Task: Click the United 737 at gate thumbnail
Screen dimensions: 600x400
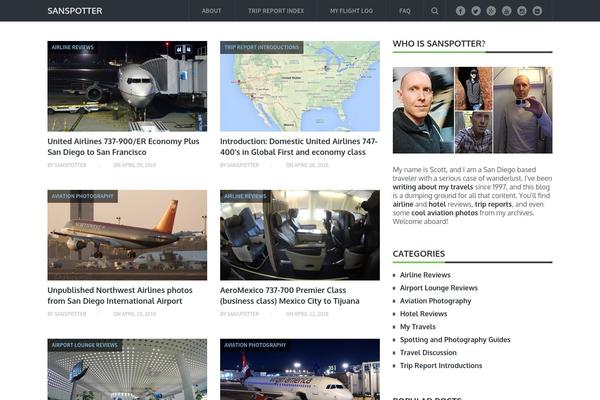Action: (127, 86)
